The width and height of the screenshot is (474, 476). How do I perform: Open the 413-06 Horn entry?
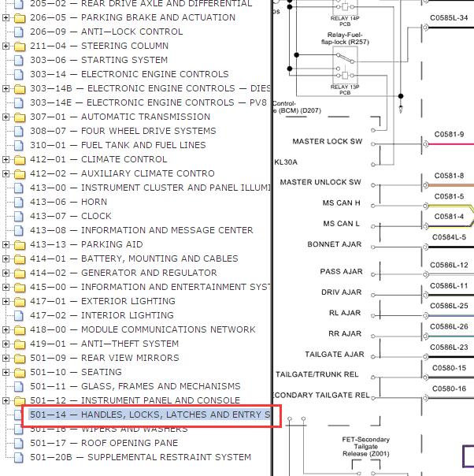pos(69,202)
